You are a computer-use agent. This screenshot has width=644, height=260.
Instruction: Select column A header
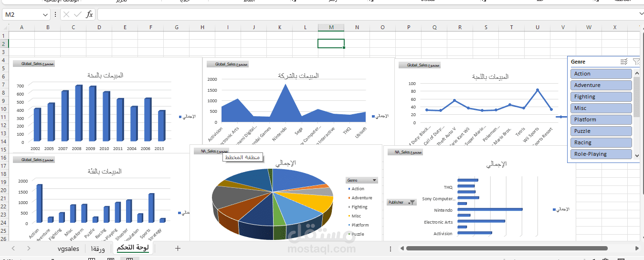21,27
